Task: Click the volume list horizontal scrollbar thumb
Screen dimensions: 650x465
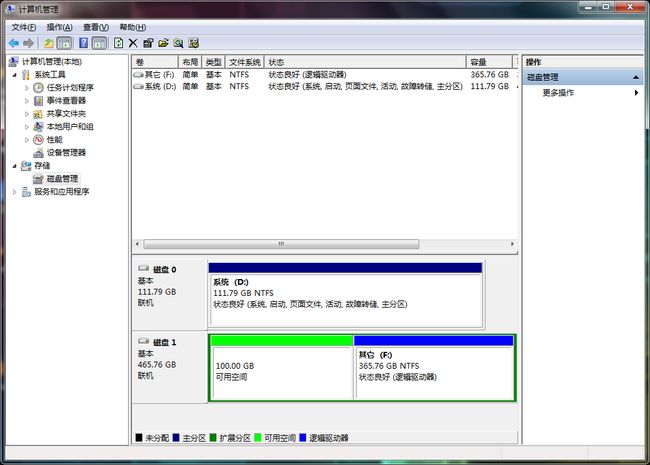Action: click(281, 244)
